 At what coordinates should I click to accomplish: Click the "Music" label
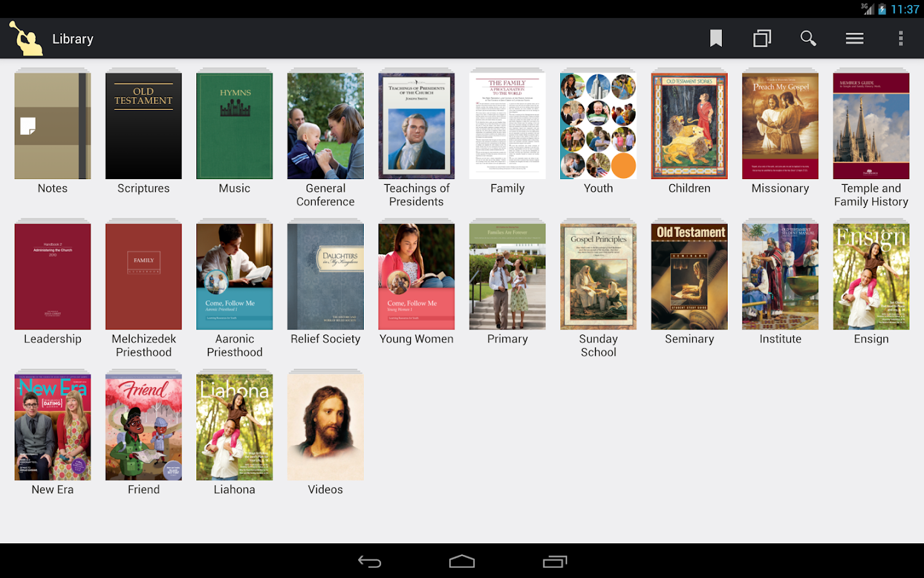(235, 188)
